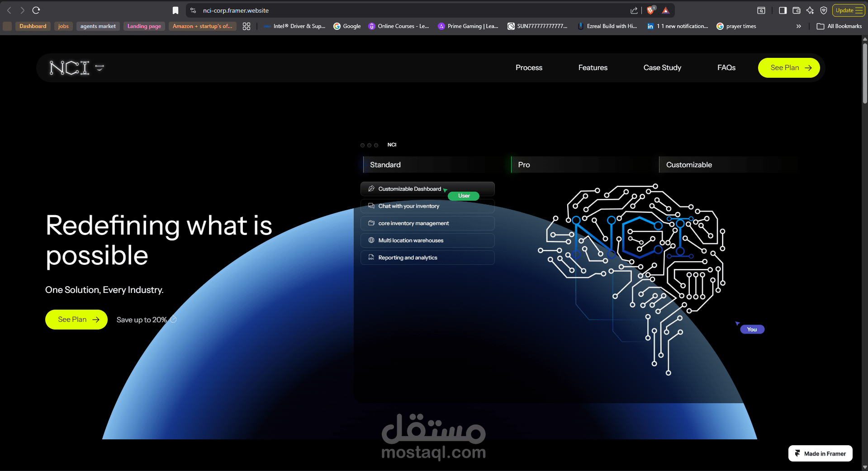Open the Dashboard bookmark
Image resolution: width=868 pixels, height=471 pixels.
tap(33, 26)
